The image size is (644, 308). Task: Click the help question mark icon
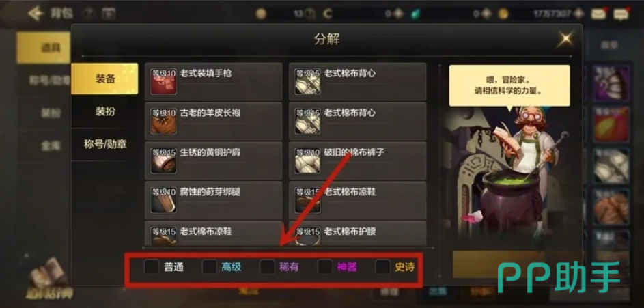click(x=87, y=14)
